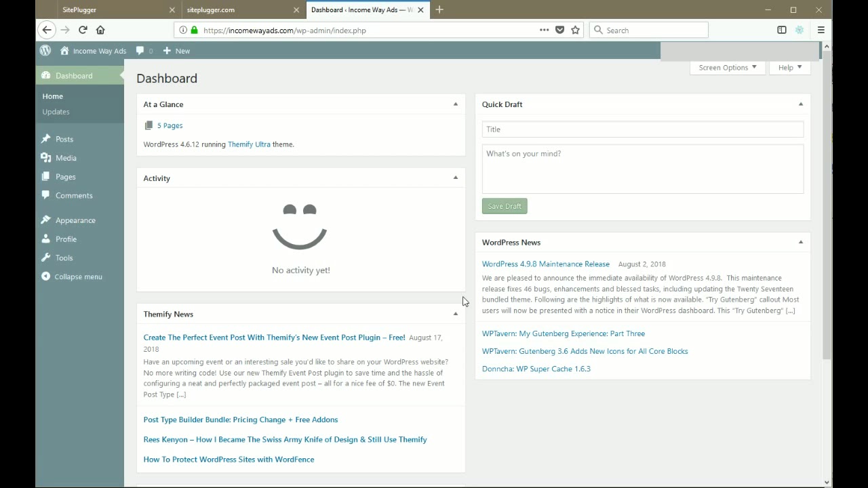
Task: Expand the Help dropdown
Action: (790, 68)
